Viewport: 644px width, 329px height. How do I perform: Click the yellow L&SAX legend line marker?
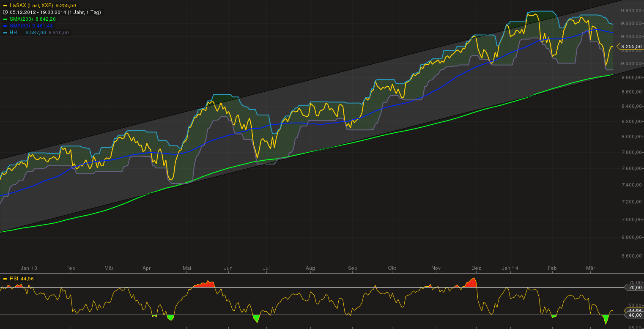coord(4,6)
